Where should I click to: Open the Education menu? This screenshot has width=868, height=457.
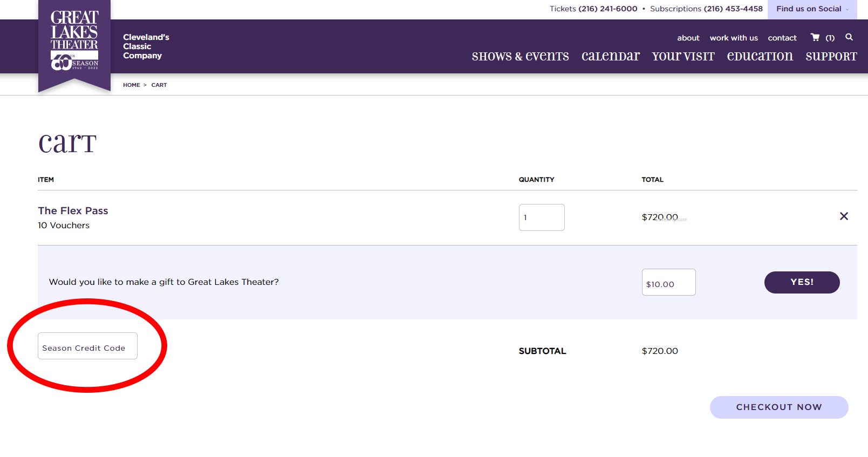click(x=760, y=56)
